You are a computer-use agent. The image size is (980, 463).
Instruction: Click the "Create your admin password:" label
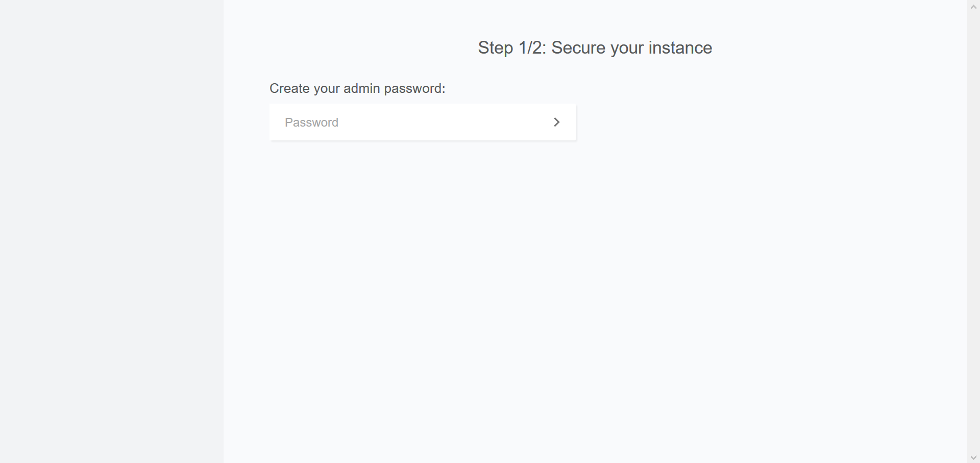point(357,88)
